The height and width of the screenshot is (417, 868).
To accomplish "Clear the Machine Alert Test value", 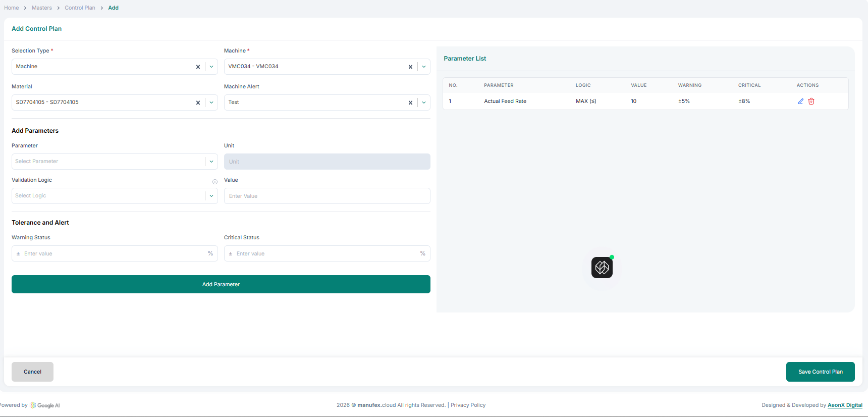I will (410, 102).
